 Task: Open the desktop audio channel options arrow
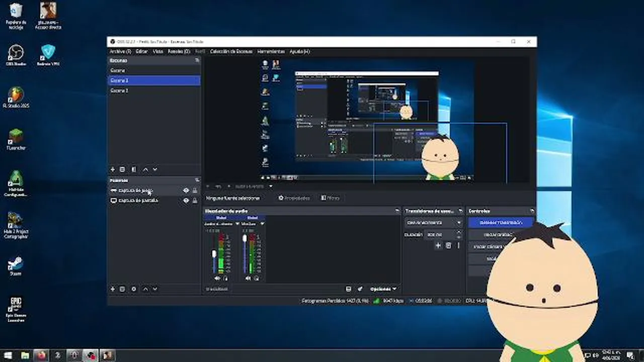(237, 224)
